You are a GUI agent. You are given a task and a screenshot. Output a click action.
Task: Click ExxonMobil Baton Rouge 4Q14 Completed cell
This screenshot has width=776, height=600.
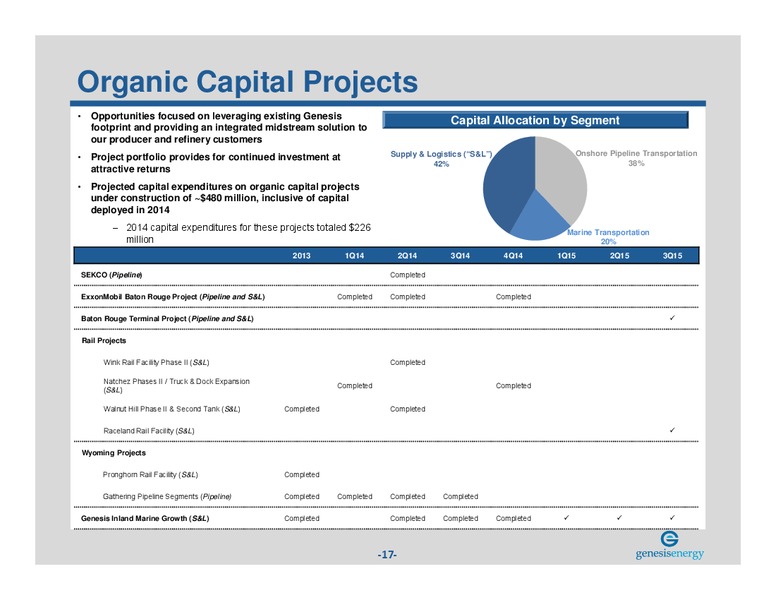(513, 297)
